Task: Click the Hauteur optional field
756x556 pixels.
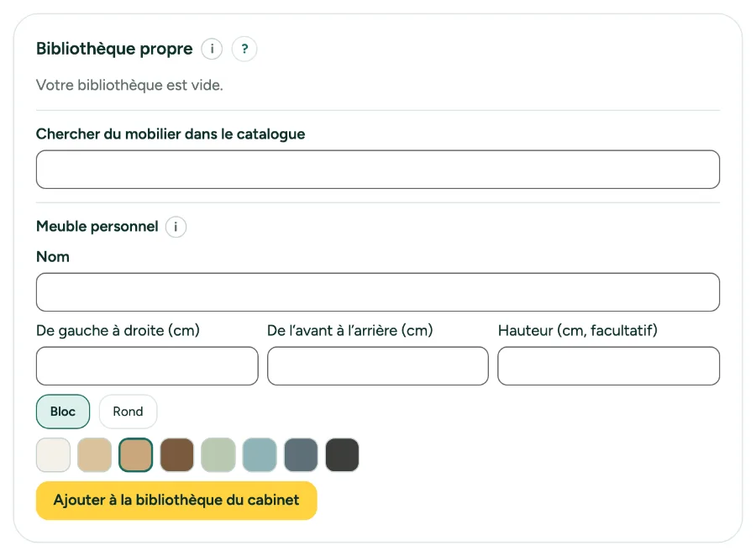Action: click(x=609, y=366)
